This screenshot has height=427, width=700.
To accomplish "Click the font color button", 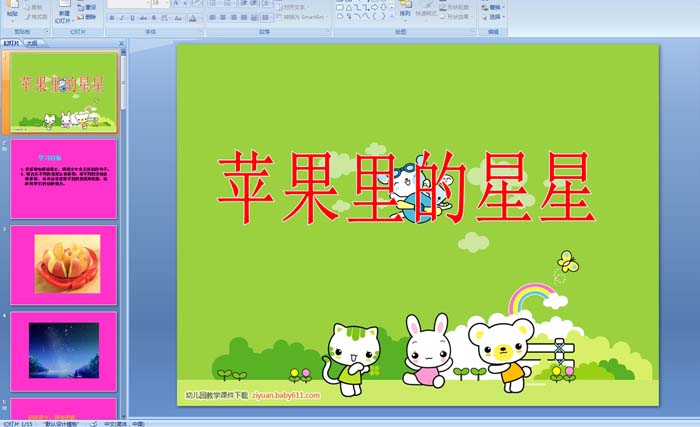I will coord(193,18).
